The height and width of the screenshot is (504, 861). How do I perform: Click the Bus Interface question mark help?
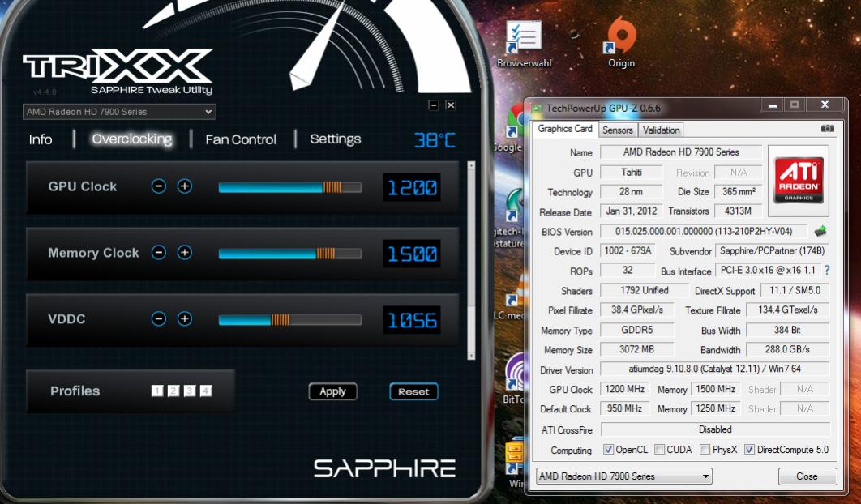[827, 270]
